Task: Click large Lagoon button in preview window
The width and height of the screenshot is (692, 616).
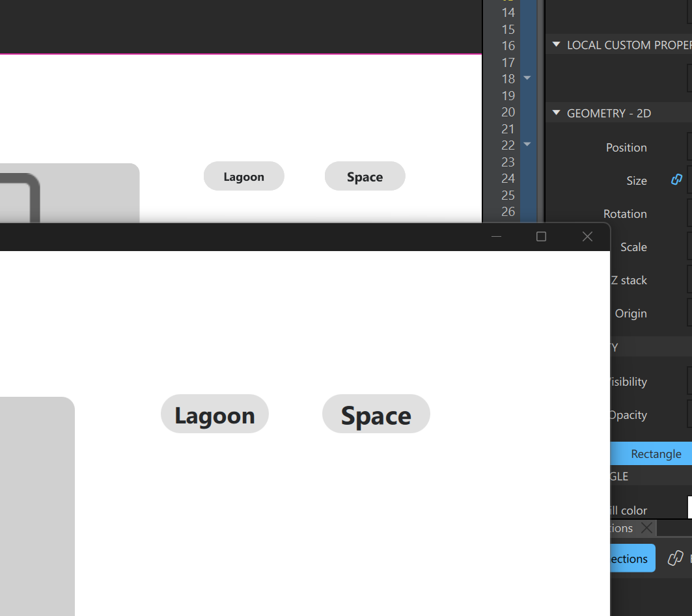Action: coord(214,414)
